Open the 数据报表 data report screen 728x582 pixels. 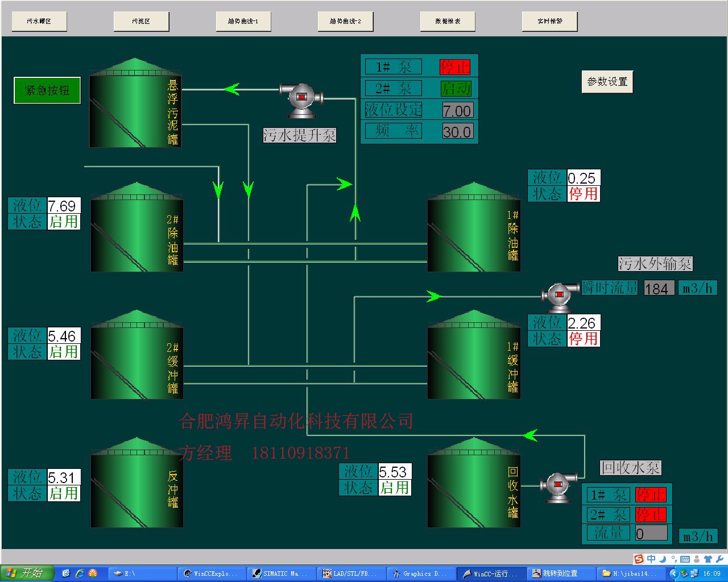[448, 22]
